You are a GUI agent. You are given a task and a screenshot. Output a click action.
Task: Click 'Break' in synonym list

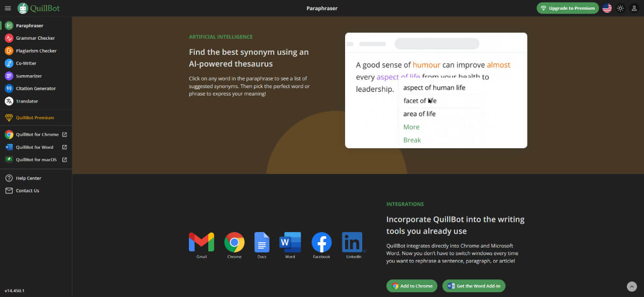pyautogui.click(x=412, y=140)
